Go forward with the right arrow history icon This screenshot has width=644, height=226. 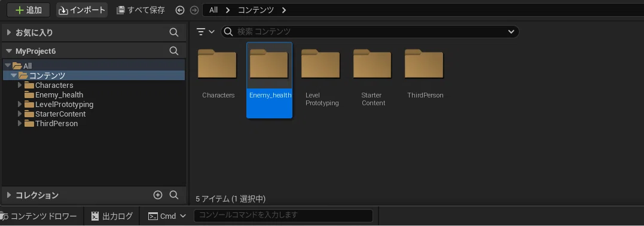coord(194,10)
